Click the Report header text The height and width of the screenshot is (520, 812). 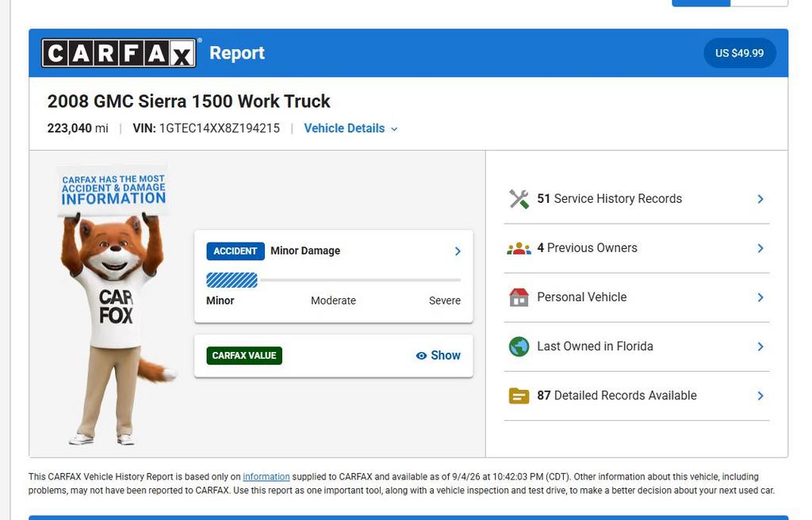tap(236, 53)
